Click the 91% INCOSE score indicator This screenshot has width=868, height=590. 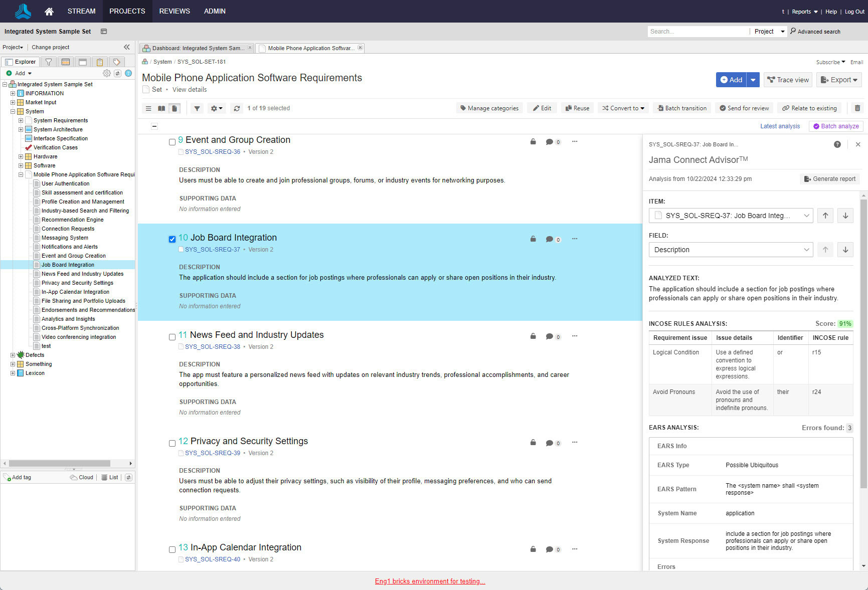click(845, 323)
